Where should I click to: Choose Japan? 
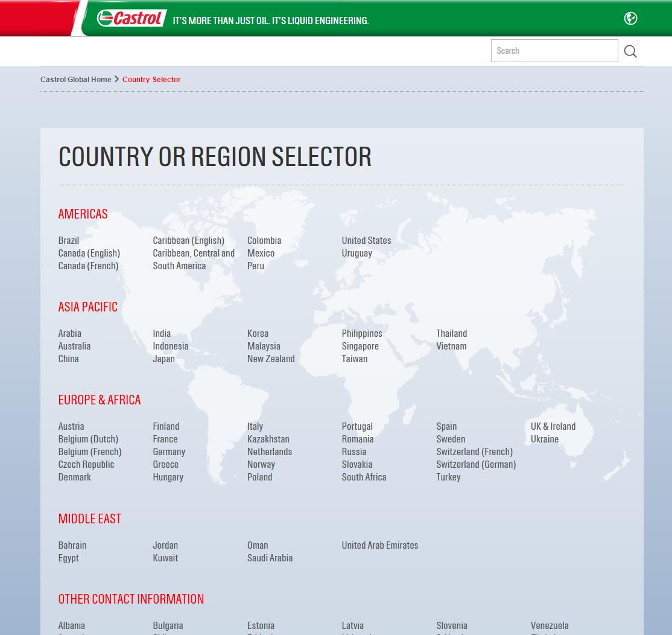click(163, 359)
